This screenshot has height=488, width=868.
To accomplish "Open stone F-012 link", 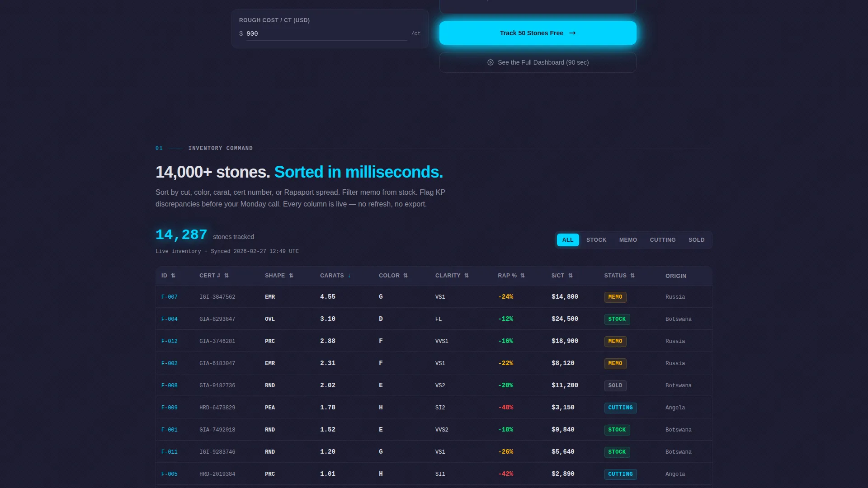I will (170, 341).
